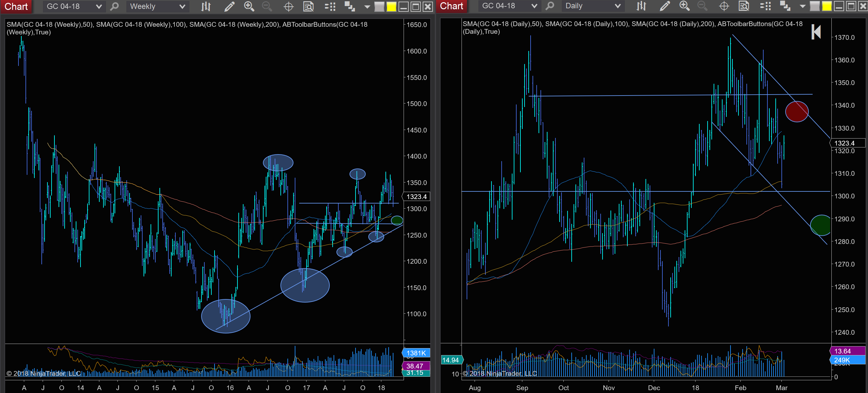
Task: Click the 249K volume label on Daily chart
Action: (847, 360)
